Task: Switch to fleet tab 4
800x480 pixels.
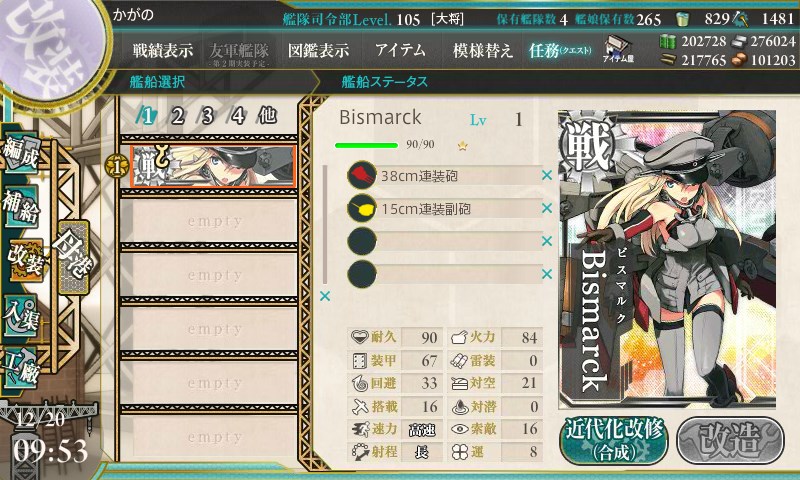Action: click(x=237, y=116)
